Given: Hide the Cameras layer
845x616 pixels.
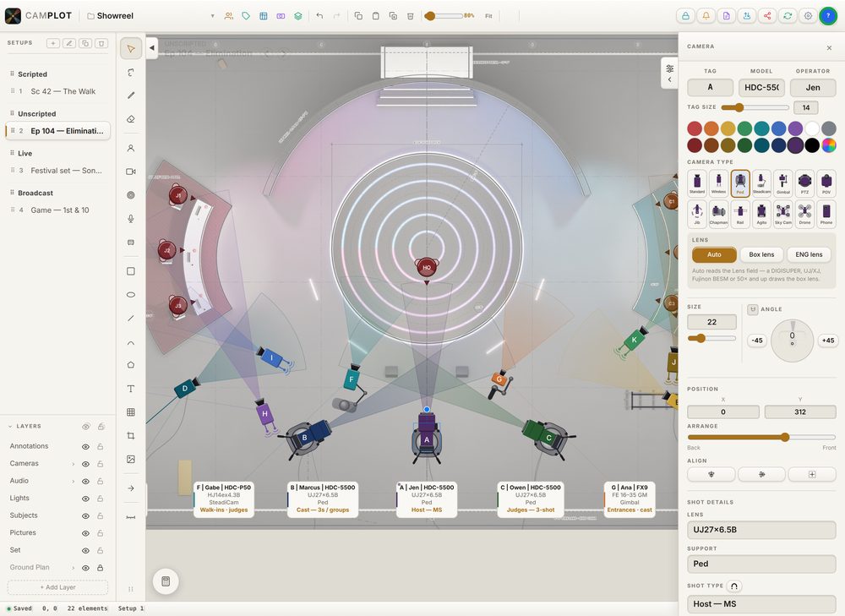Looking at the screenshot, I should click(x=85, y=464).
